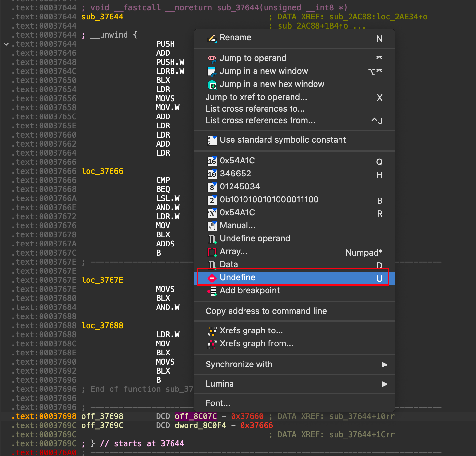Click the Jump to operand icon

coord(212,59)
